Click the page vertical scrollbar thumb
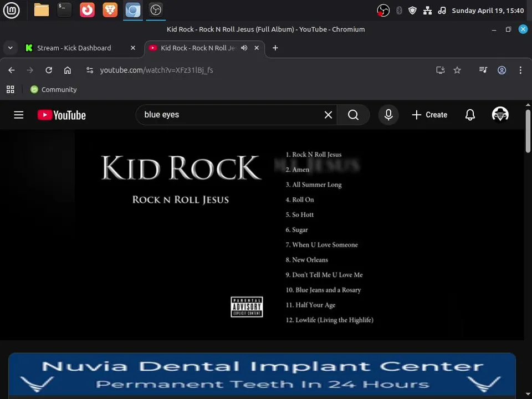The width and height of the screenshot is (532, 399). (x=528, y=131)
